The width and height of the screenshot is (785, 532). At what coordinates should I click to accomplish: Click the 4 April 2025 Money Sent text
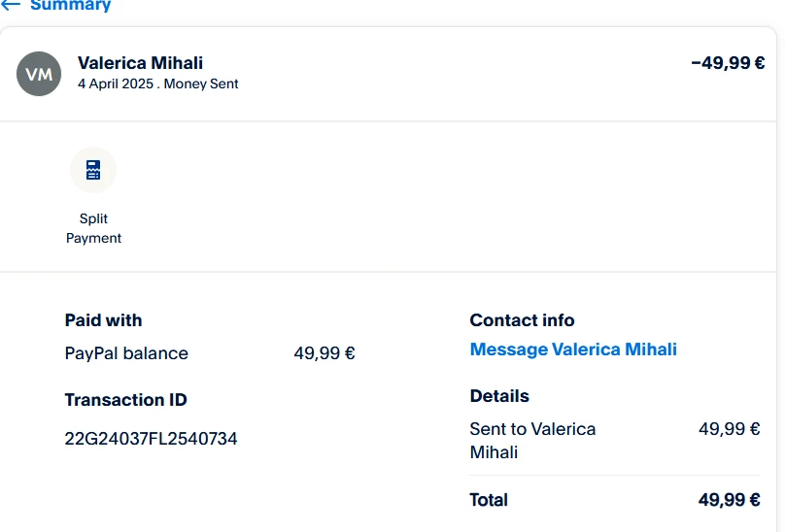pos(157,83)
